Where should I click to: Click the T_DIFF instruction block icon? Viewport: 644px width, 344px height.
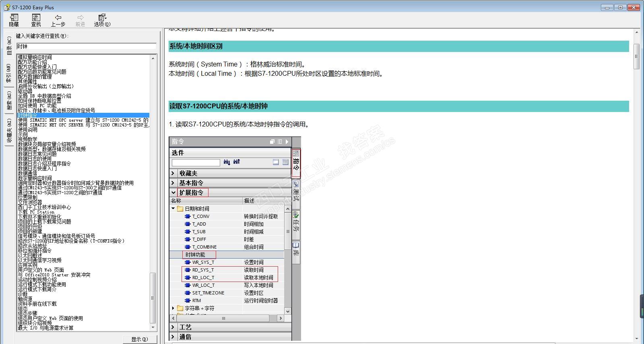point(187,239)
